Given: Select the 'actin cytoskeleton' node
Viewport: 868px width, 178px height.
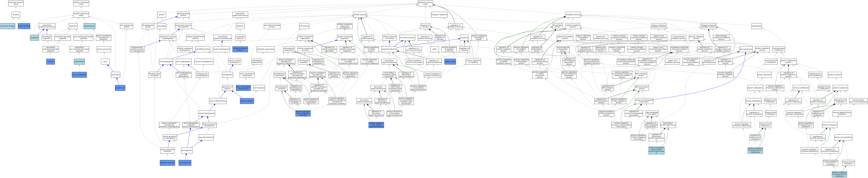Looking at the screenshot, I should click(79, 75).
